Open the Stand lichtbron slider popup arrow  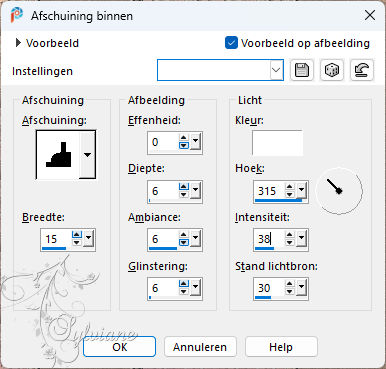pyautogui.click(x=301, y=287)
